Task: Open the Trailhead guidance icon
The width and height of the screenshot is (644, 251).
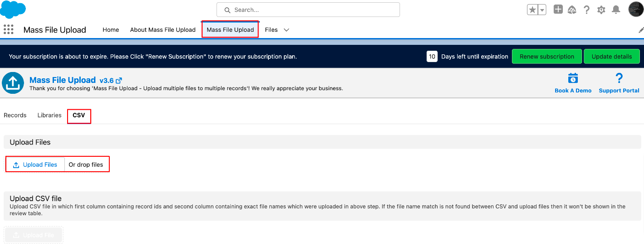Action: point(572,10)
